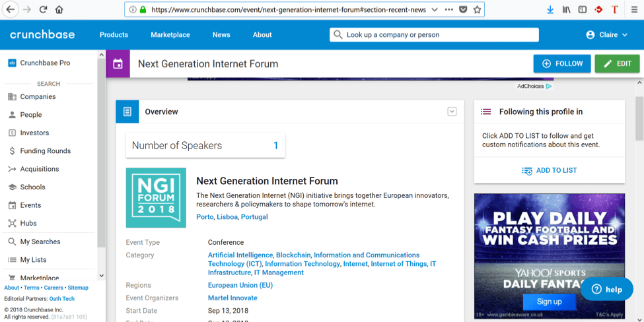Open the browser home page
This screenshot has width=644, height=322.
pos(59,10)
